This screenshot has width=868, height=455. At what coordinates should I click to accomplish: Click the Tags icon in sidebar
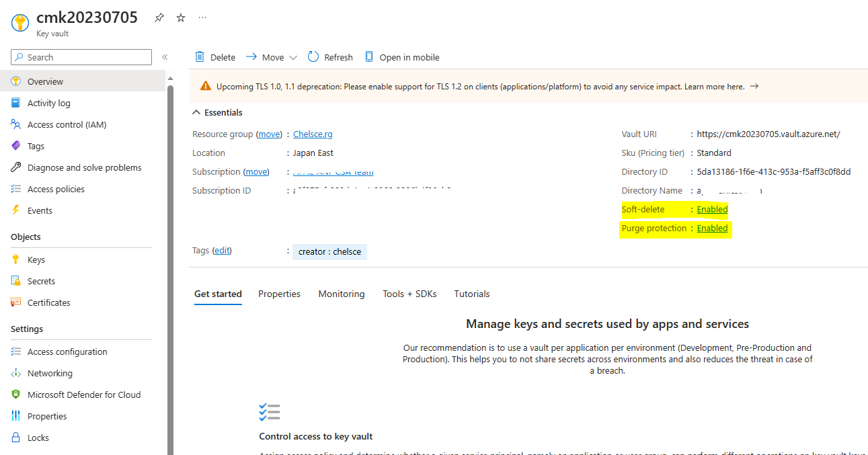[16, 146]
